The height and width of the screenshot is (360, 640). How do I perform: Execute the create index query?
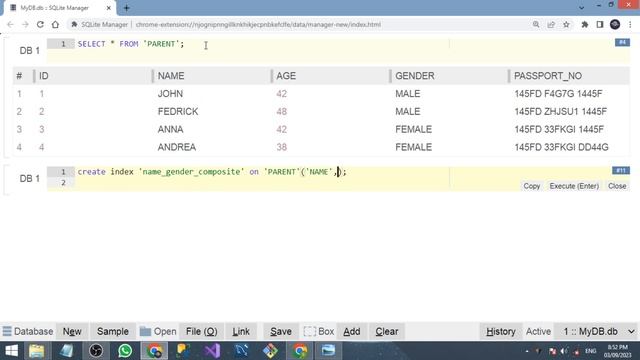point(574,186)
